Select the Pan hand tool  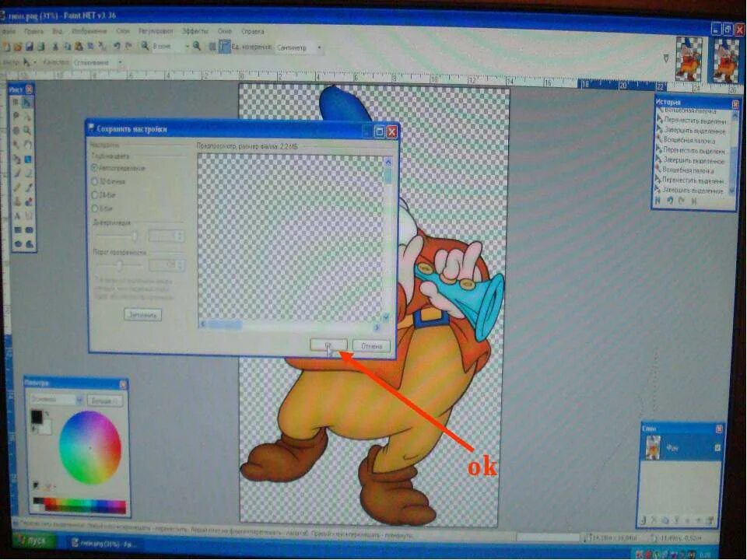pos(28,145)
